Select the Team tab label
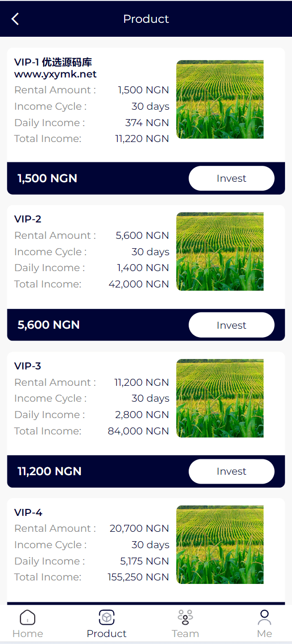The width and height of the screenshot is (292, 644). tap(185, 634)
